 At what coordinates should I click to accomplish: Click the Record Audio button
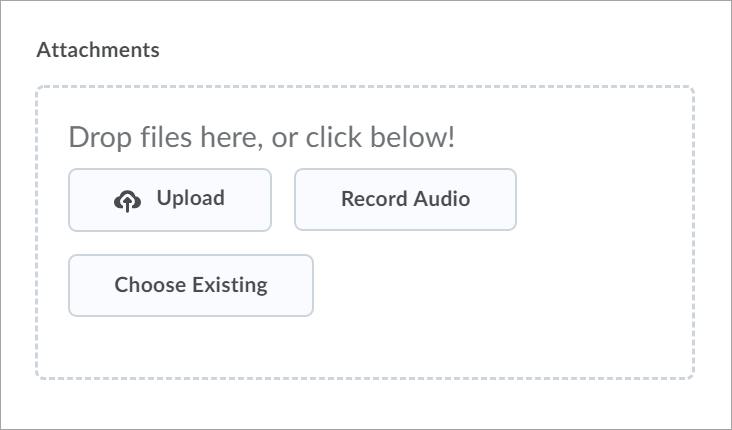pos(405,199)
